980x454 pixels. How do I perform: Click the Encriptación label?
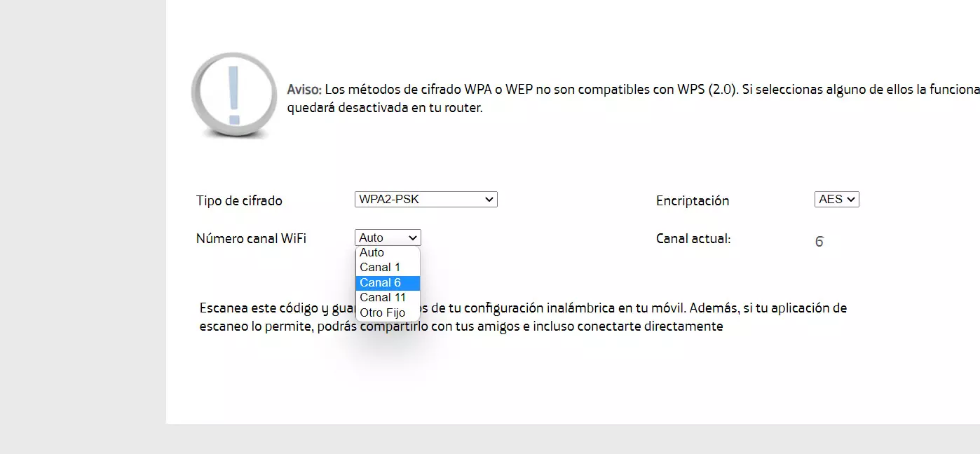click(x=693, y=201)
